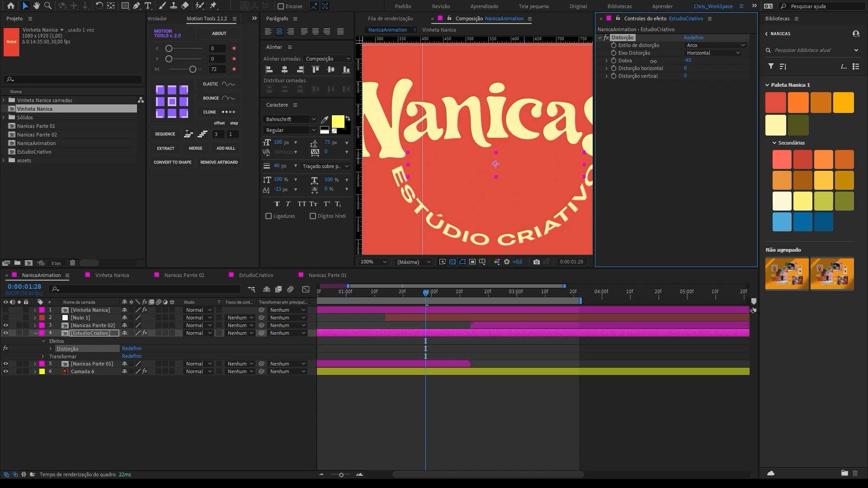This screenshot has height=488, width=868.
Task: Expand the Dobra property triangle
Action: pyautogui.click(x=607, y=61)
